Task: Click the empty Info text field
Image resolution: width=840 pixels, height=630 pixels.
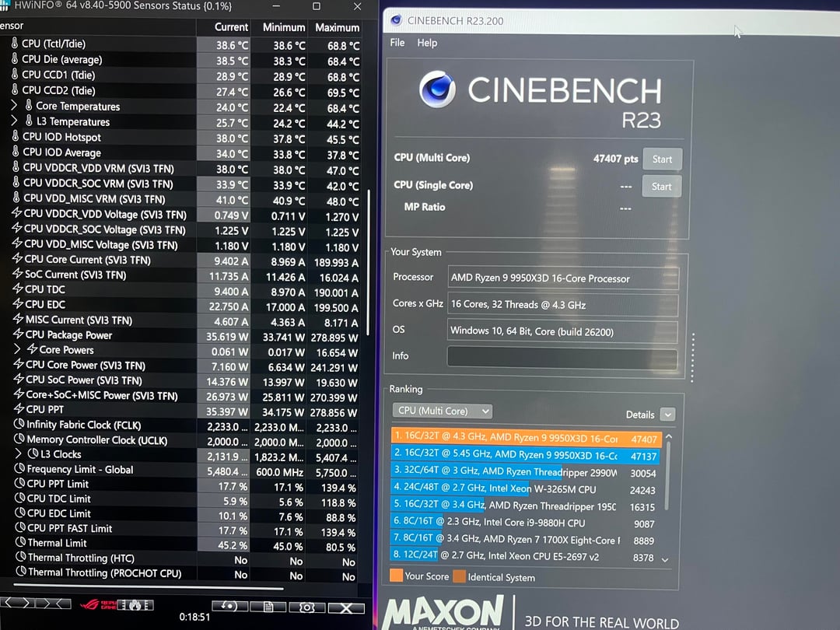Action: coord(562,357)
